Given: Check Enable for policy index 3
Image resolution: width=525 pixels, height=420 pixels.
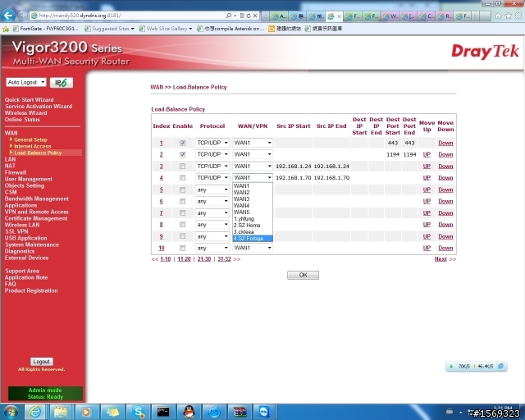Looking at the screenshot, I should [x=182, y=167].
